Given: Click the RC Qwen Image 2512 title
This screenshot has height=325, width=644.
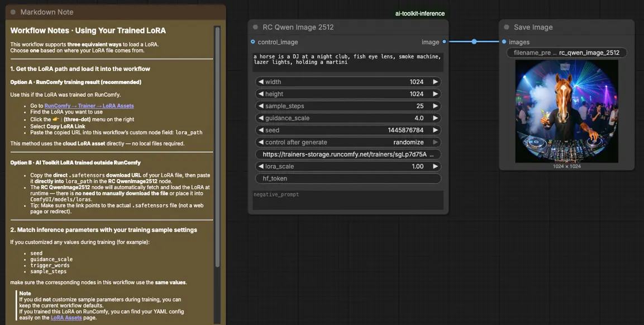Looking at the screenshot, I should [x=298, y=27].
